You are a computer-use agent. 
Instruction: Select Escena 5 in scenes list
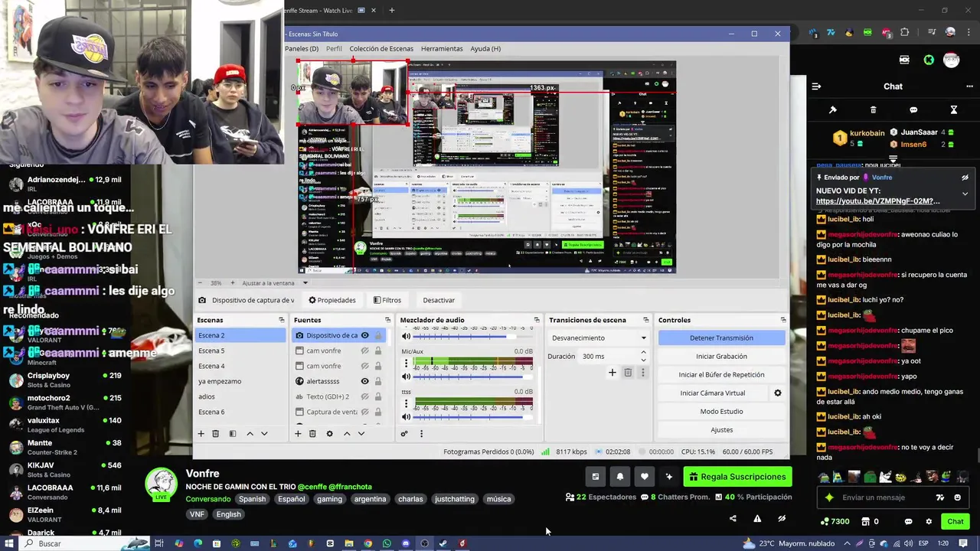[240, 350]
